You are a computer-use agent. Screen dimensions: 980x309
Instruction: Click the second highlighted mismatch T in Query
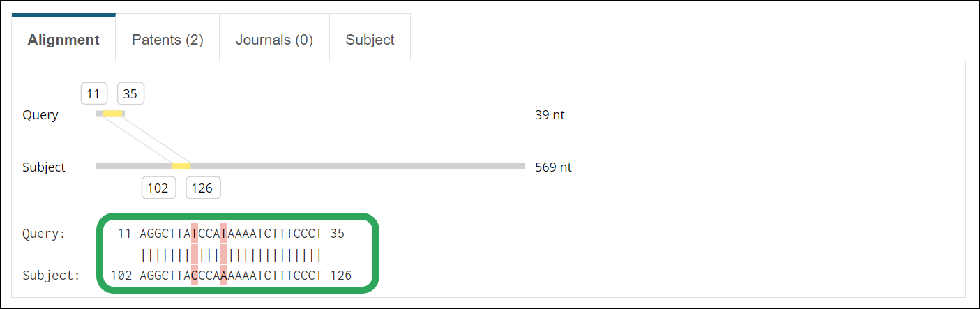coord(224,234)
